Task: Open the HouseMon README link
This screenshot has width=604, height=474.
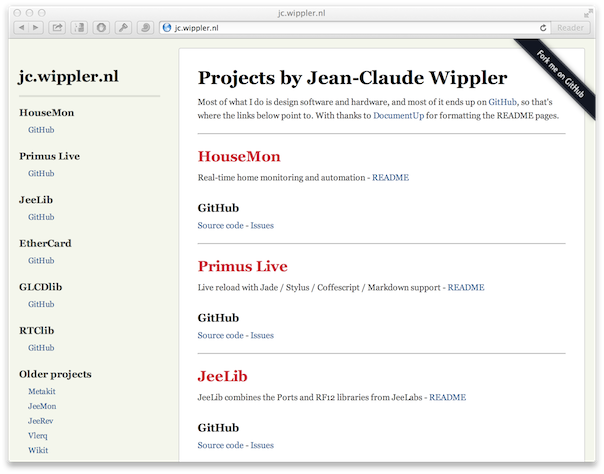Action: (x=390, y=178)
